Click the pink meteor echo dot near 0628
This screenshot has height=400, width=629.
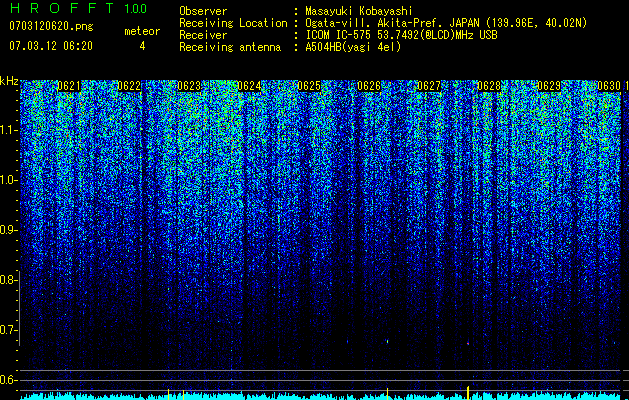point(468,343)
